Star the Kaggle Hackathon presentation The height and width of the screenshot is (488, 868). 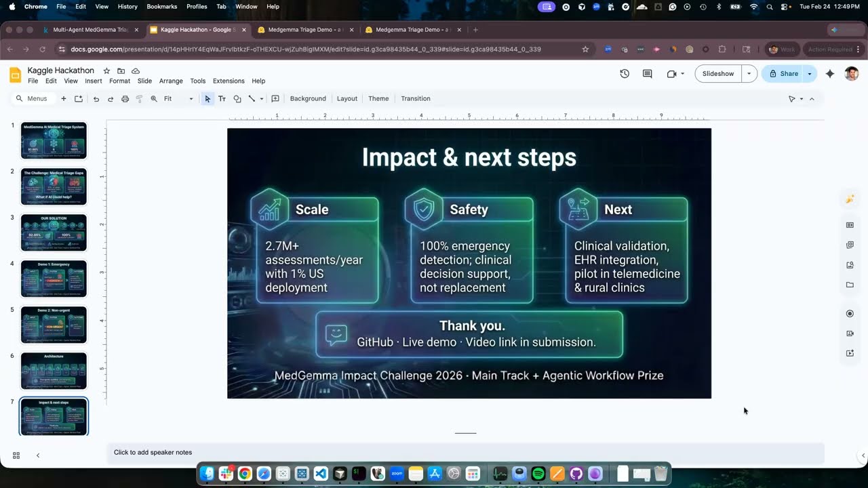click(x=106, y=70)
